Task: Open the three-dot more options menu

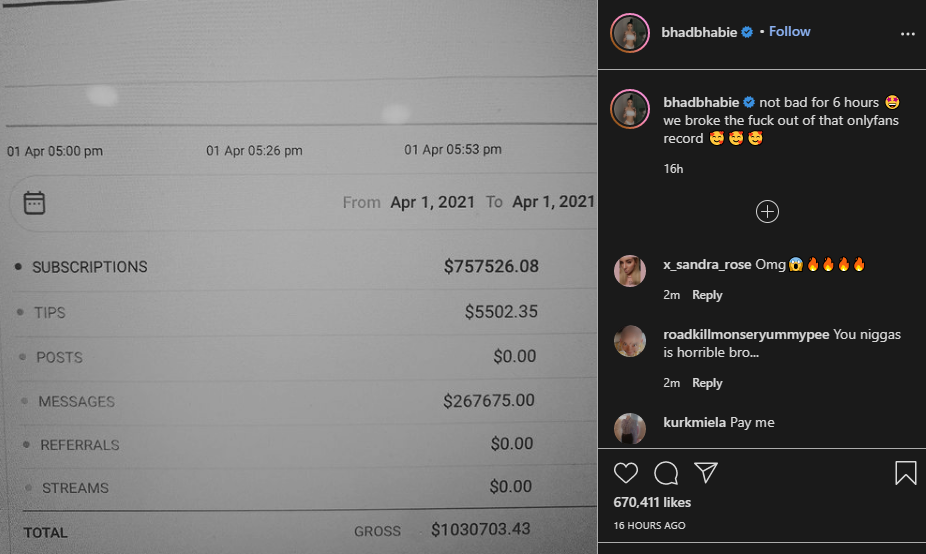Action: pyautogui.click(x=908, y=34)
